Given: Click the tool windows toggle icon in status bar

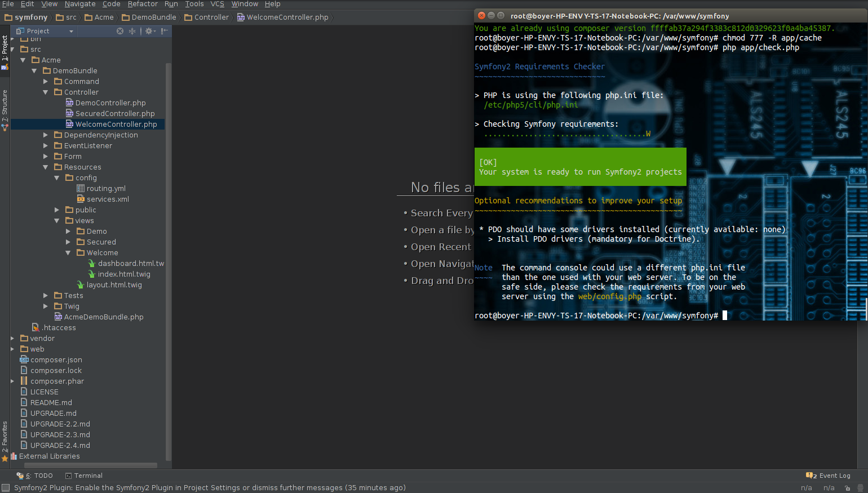Looking at the screenshot, I should 6,488.
